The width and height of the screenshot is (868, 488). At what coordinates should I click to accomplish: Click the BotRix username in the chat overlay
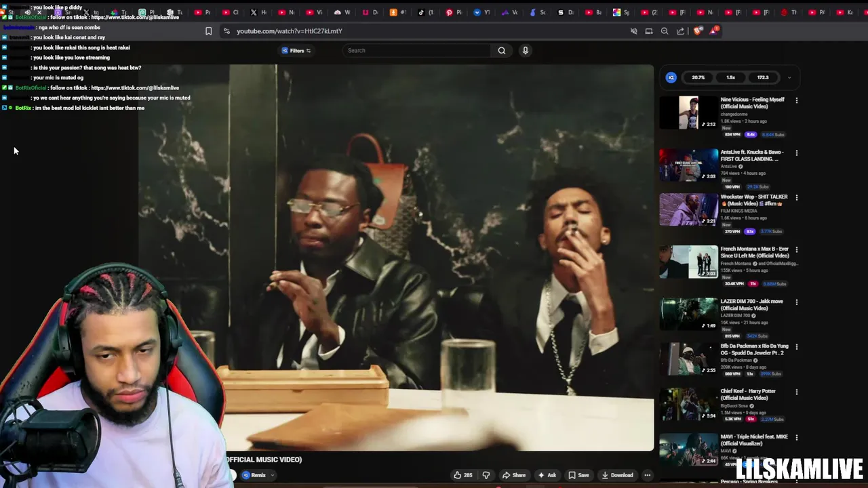[x=23, y=108]
